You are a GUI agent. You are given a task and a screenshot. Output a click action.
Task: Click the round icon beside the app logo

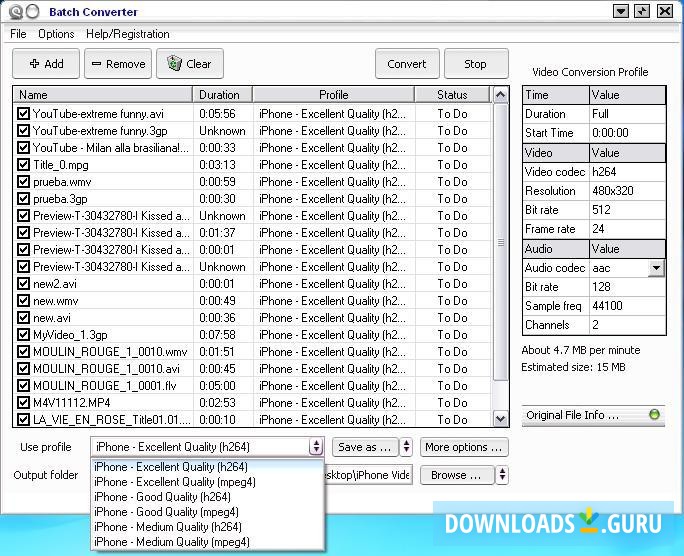33,11
